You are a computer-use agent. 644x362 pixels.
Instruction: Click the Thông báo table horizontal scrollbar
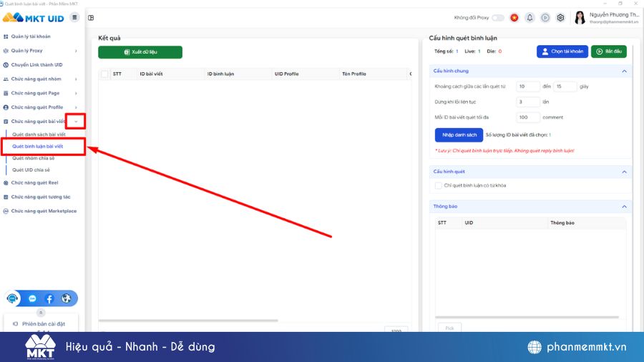527,317
